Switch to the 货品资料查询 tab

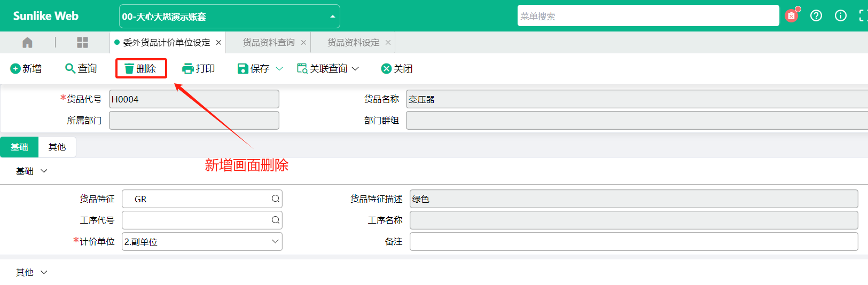point(269,42)
